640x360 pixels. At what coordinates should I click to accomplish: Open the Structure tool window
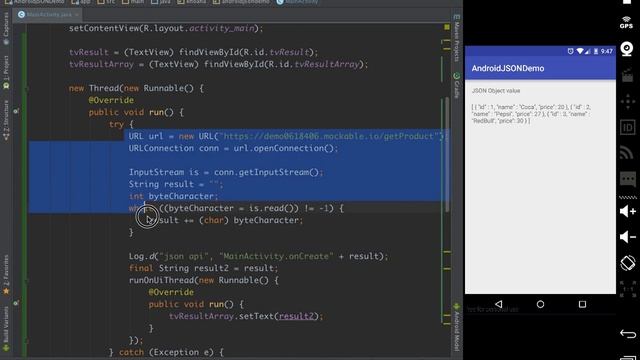6,120
